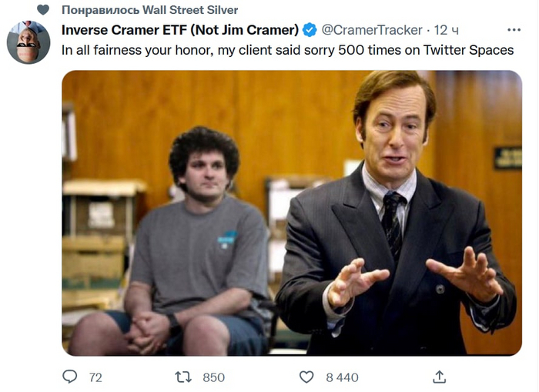This screenshot has width=539, height=392.
Task: Click the reply count 72
Action: tap(95, 377)
